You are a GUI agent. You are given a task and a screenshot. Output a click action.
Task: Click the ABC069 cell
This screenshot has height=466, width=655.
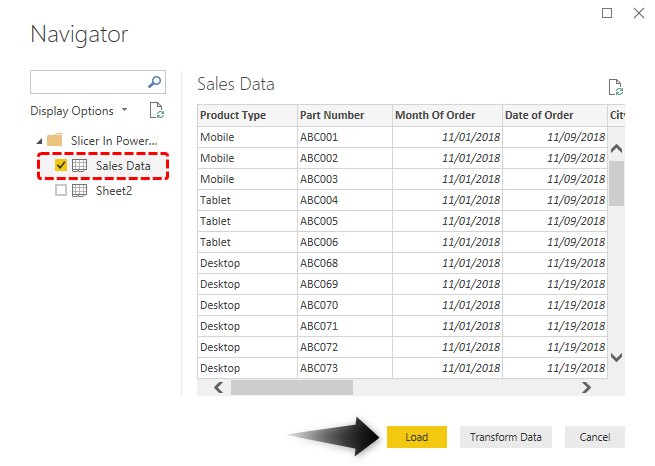pyautogui.click(x=345, y=284)
